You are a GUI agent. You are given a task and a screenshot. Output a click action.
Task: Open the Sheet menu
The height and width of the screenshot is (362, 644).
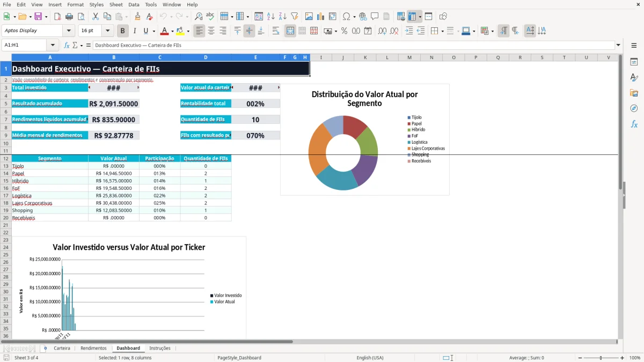(116, 4)
